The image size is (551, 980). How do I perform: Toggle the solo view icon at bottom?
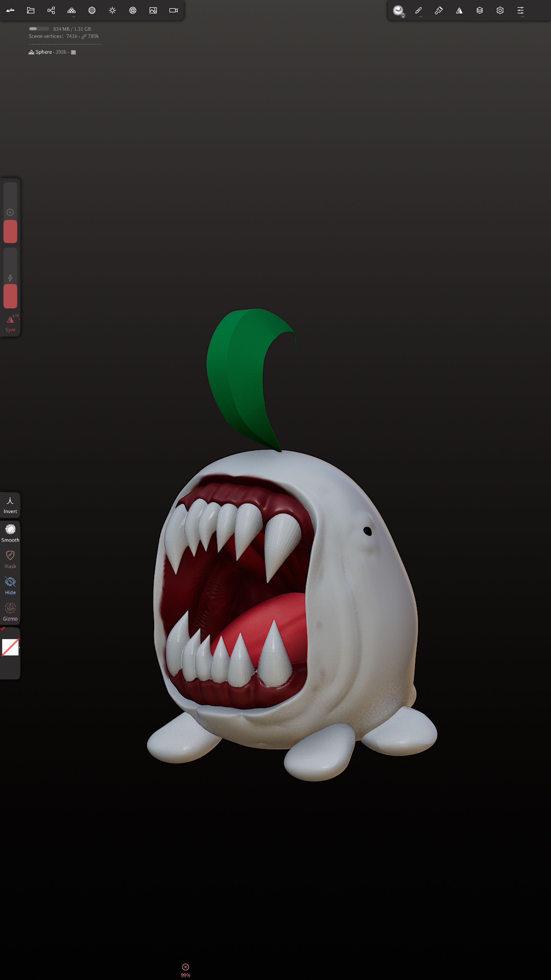(186, 967)
